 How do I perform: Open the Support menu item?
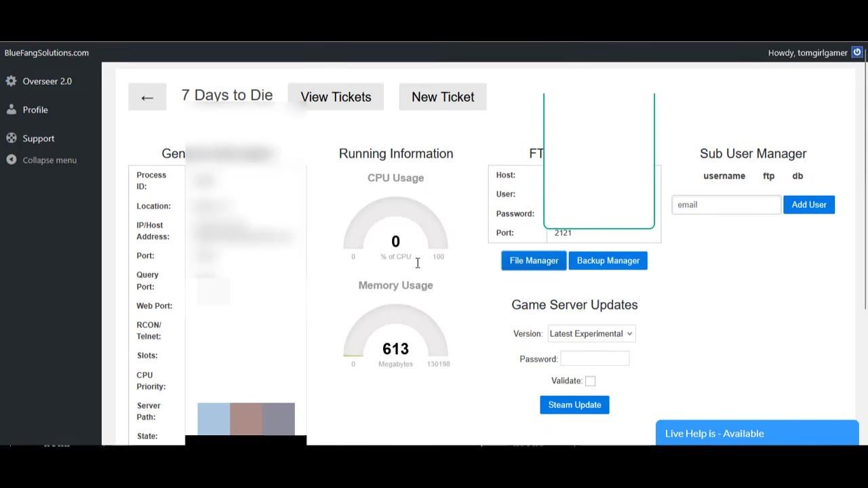pos(38,138)
